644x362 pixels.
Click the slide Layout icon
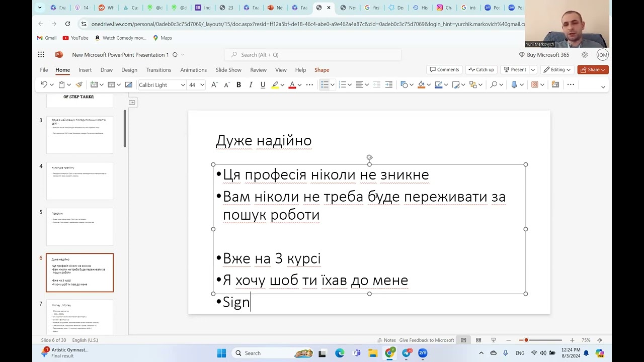tap(111, 84)
